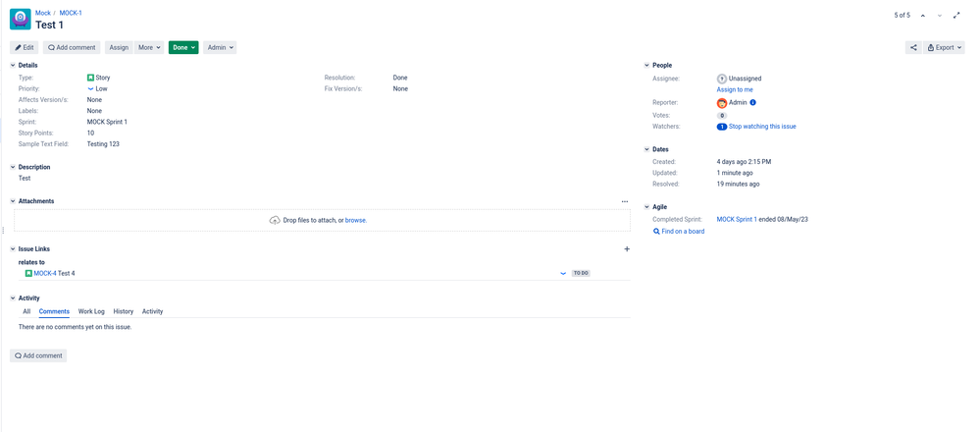Viewport: 980px width, 432px height.
Task: Open the Admin dropdown menu
Action: pyautogui.click(x=220, y=47)
